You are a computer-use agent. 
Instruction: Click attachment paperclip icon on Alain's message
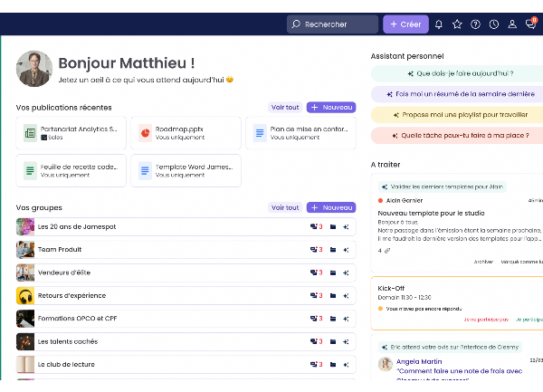coord(387,251)
